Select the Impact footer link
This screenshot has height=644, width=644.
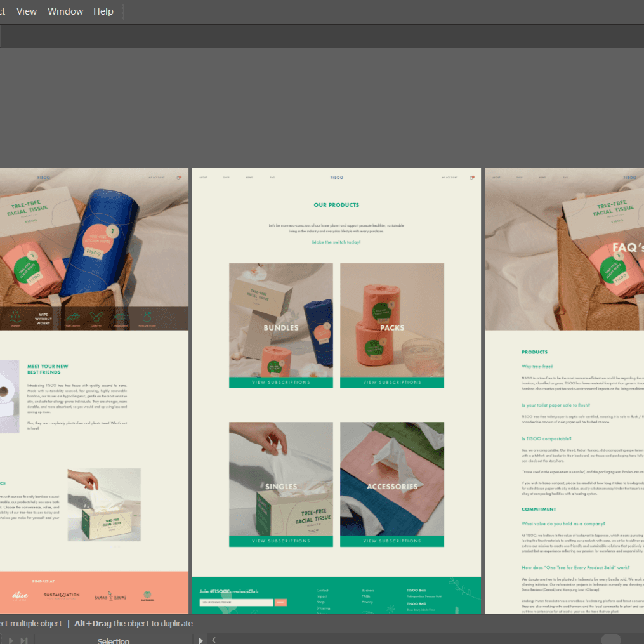point(322,596)
